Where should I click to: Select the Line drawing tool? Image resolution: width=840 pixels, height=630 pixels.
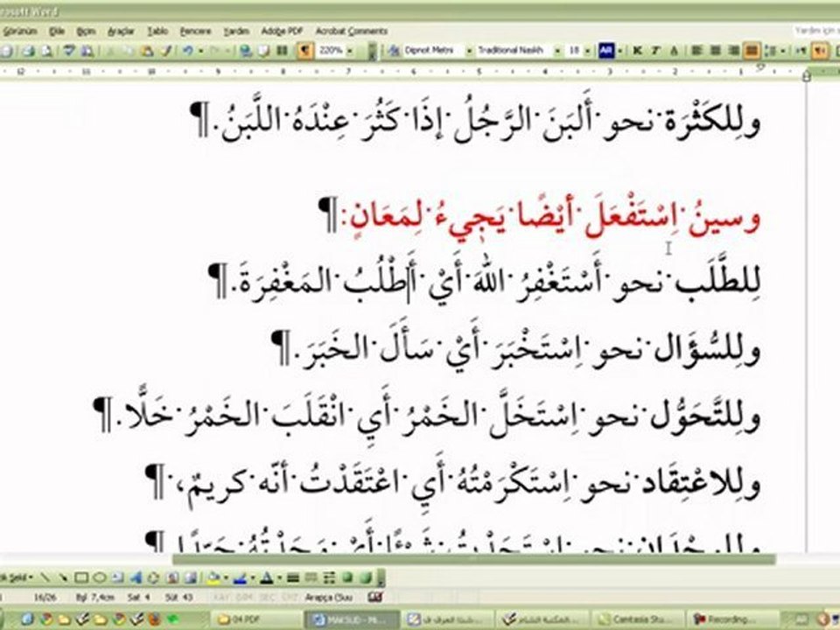point(45,578)
